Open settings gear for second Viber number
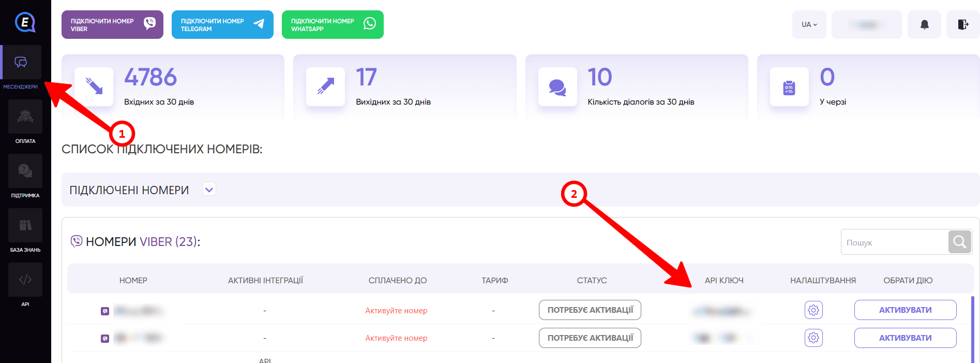The width and height of the screenshot is (980, 363). click(813, 338)
